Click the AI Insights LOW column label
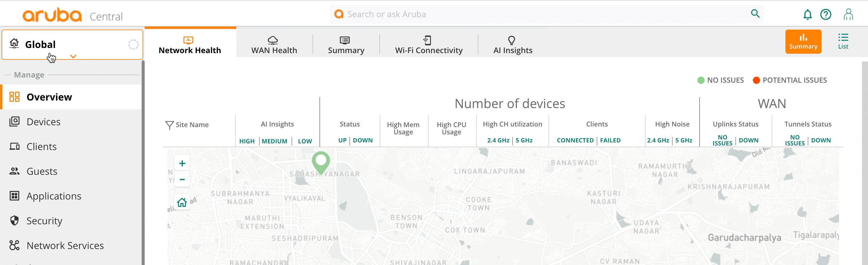The width and height of the screenshot is (868, 265). [305, 141]
